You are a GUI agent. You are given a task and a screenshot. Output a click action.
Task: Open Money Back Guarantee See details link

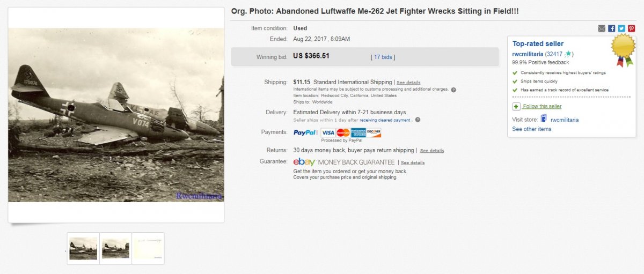[413, 162]
